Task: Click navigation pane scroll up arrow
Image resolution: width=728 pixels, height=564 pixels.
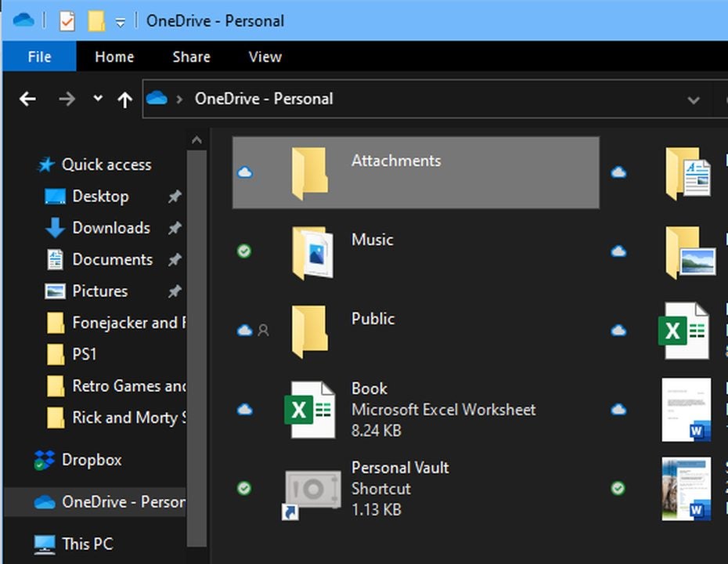Action: 196,140
